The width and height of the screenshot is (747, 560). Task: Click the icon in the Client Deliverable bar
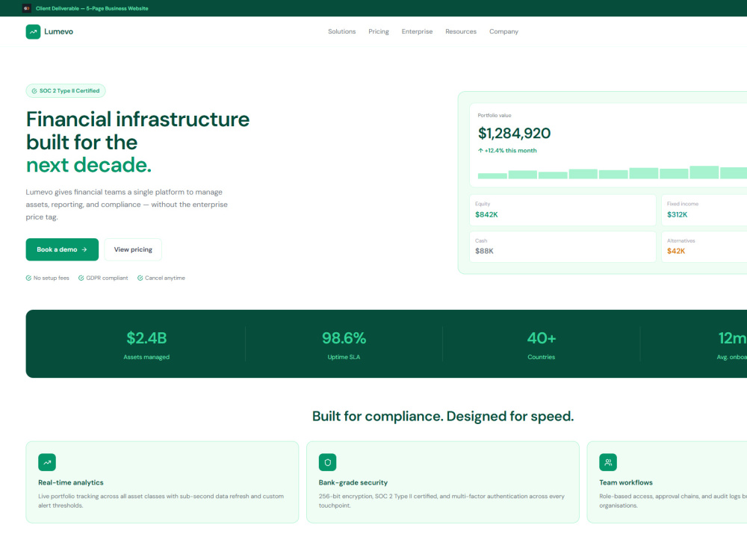tap(27, 8)
